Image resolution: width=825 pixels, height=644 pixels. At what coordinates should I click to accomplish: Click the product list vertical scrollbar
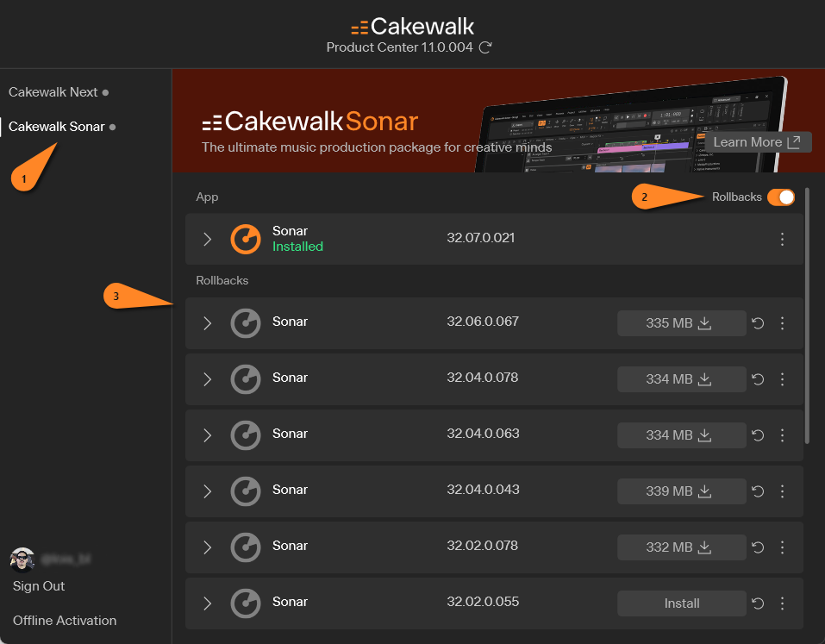coord(808,316)
